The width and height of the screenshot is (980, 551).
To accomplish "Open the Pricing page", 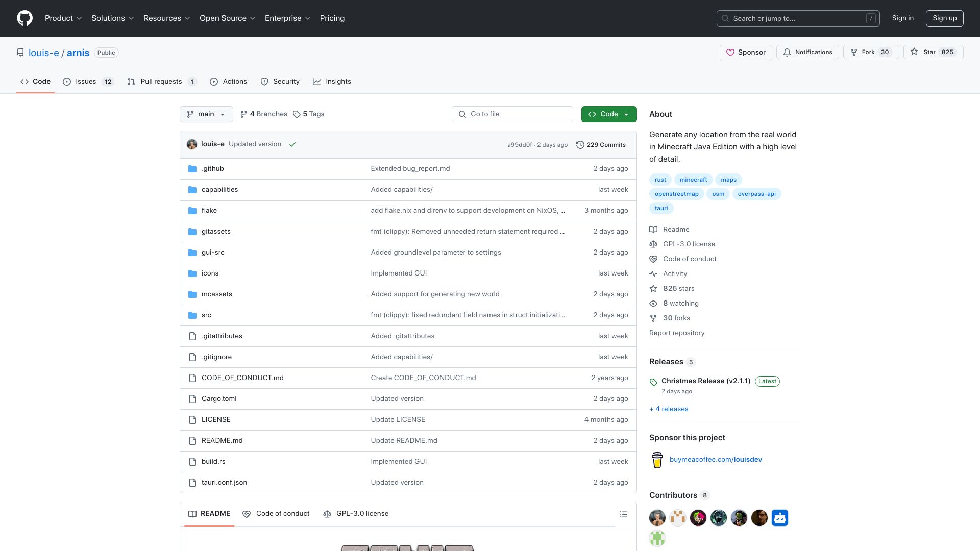I will pyautogui.click(x=332, y=18).
